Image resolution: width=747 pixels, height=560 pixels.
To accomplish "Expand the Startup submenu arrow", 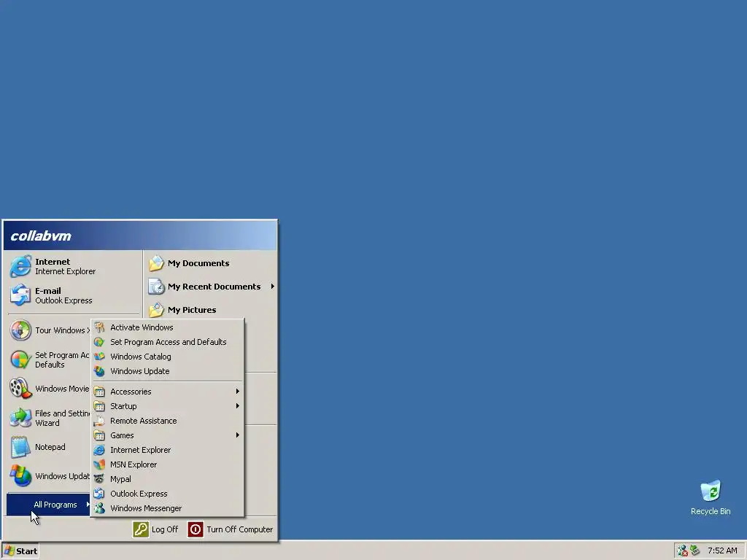I will (237, 406).
